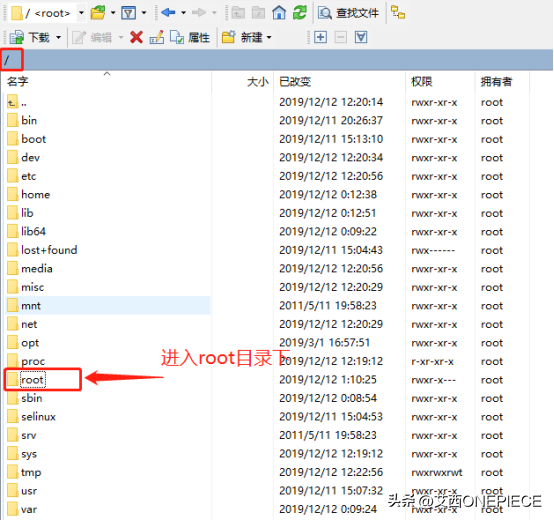Click the 编辑 Edit button
The height and width of the screenshot is (520, 554).
pos(92,37)
